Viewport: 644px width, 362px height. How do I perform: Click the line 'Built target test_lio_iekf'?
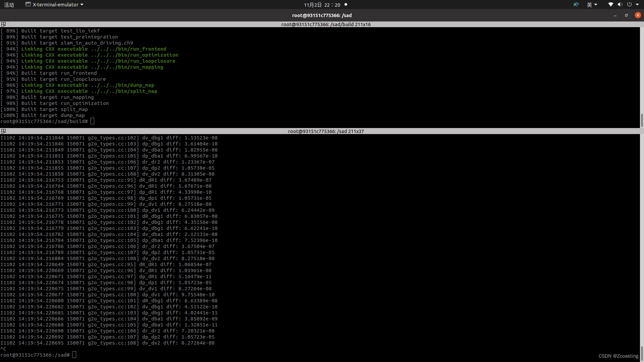pos(50,31)
